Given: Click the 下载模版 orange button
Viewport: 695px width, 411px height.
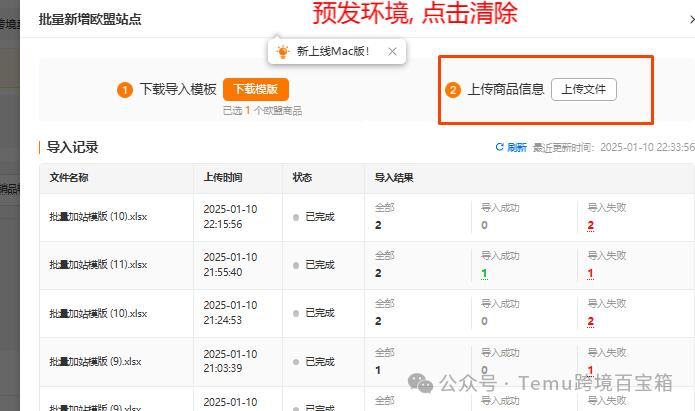Looking at the screenshot, I should tap(256, 90).
